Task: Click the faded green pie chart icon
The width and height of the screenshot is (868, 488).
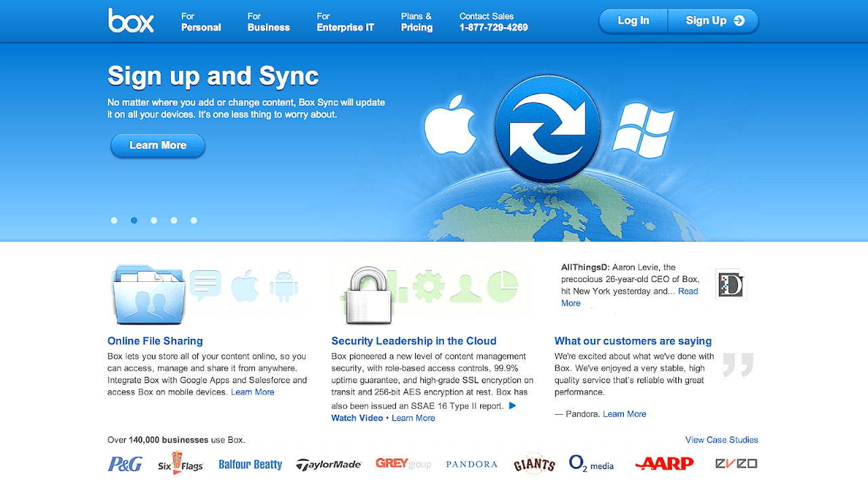Action: tap(502, 286)
